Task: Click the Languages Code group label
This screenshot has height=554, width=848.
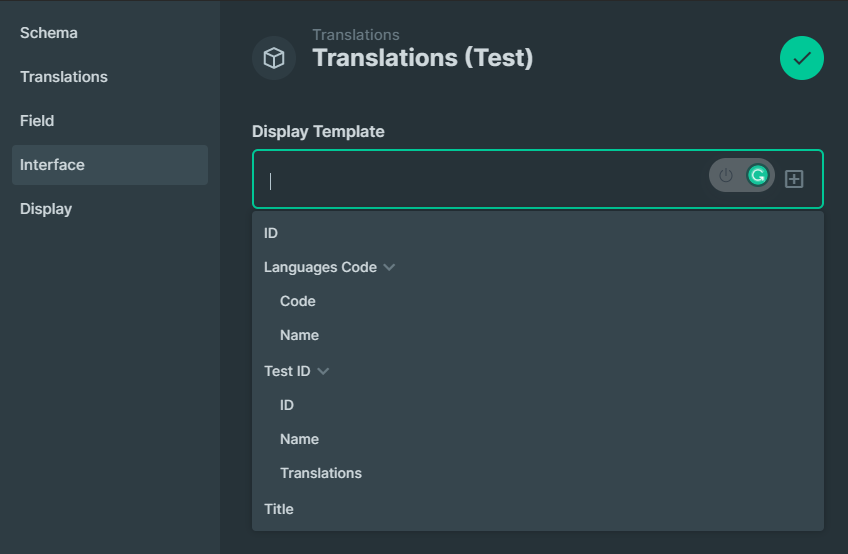Action: 320,267
